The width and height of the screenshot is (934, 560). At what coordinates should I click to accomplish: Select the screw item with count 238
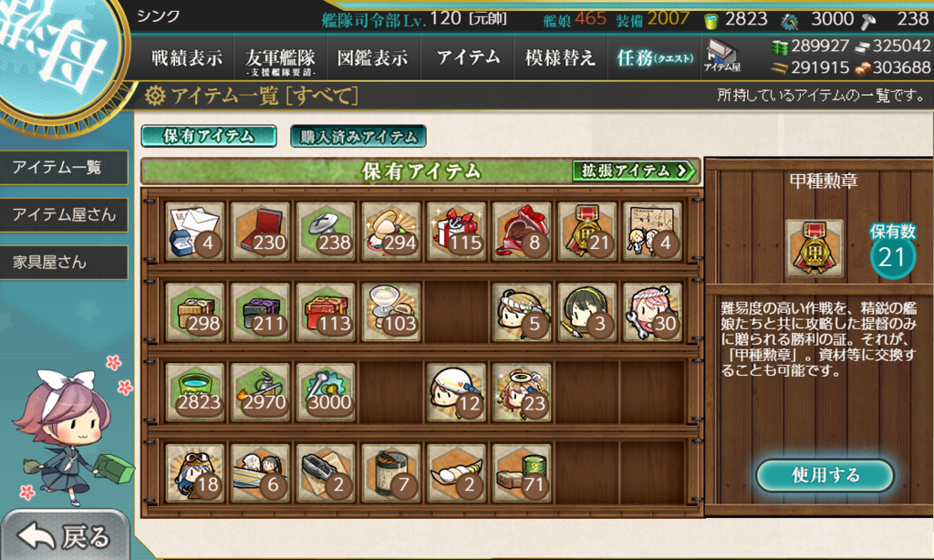(326, 231)
